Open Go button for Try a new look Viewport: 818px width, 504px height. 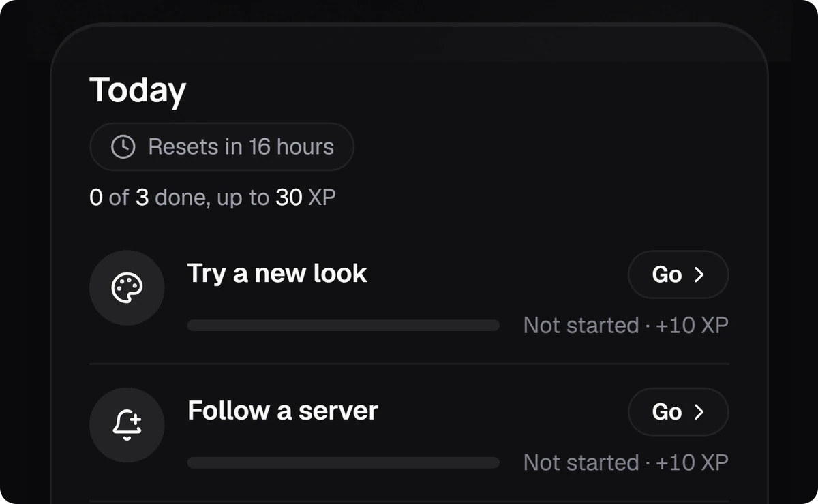[x=678, y=274]
